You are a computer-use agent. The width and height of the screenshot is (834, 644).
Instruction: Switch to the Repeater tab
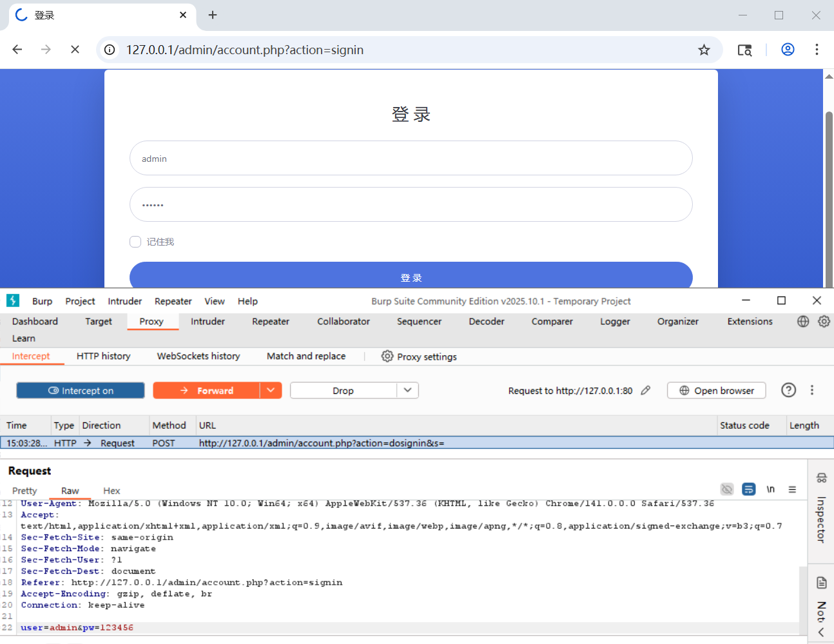pos(271,321)
